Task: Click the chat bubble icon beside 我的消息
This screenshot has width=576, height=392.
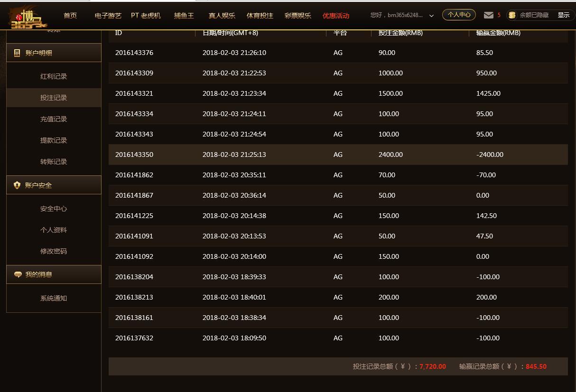Action: (18, 275)
